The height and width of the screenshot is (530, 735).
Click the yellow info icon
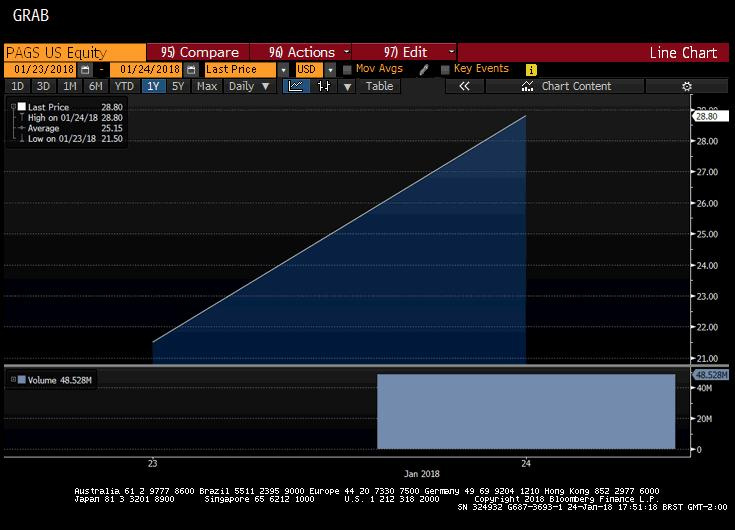(x=531, y=70)
